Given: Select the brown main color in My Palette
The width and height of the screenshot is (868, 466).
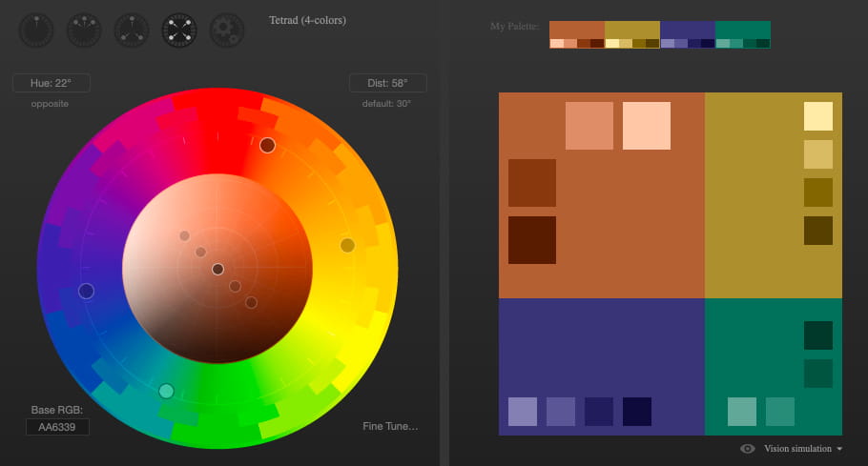Looking at the screenshot, I should (x=577, y=30).
